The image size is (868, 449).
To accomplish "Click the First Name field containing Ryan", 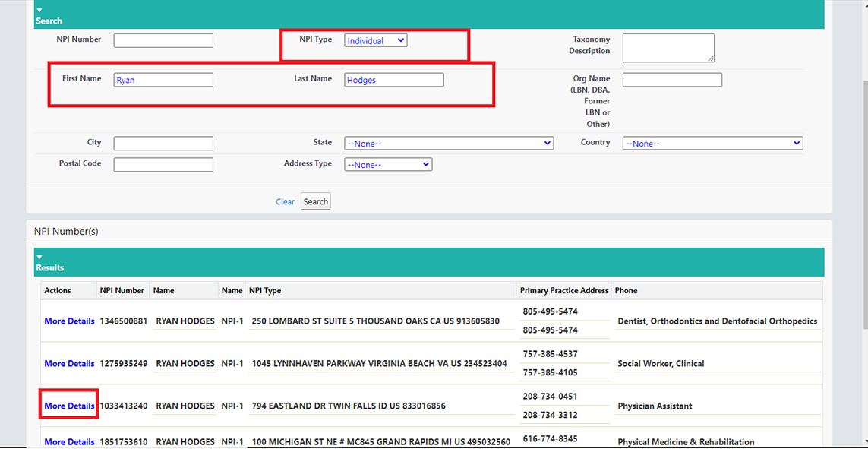I will pos(163,80).
